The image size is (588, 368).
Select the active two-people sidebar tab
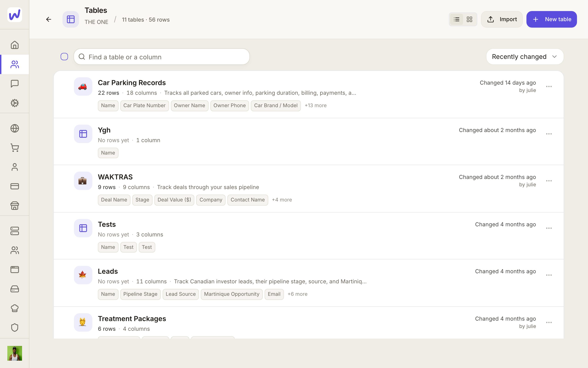(14, 64)
